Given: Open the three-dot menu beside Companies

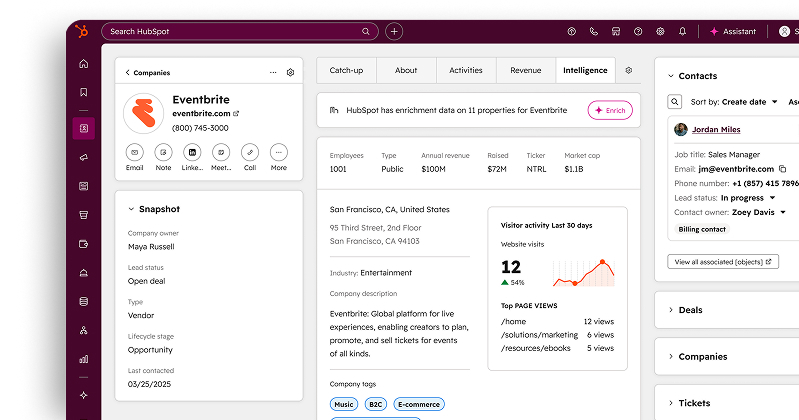Looking at the screenshot, I should [x=273, y=72].
